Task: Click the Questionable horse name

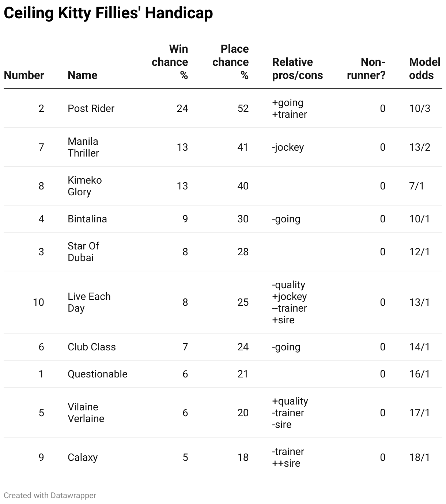Action: tap(98, 374)
